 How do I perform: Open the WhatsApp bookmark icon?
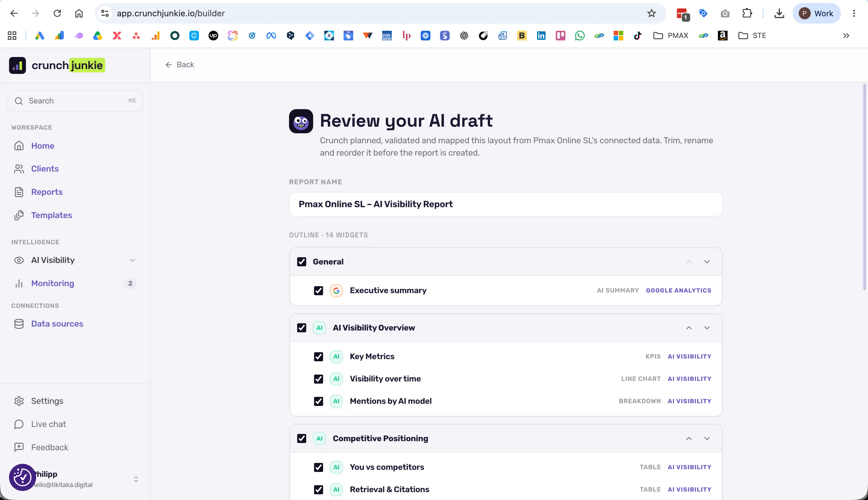[x=580, y=35]
